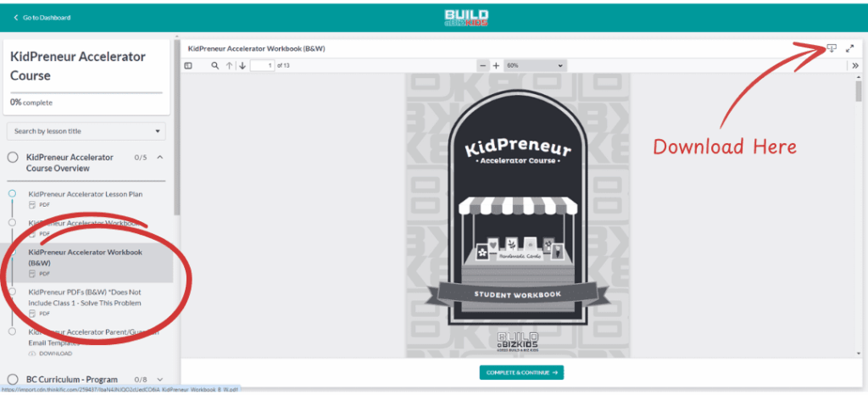Mark KidPreneur Accelerator Lesson Plan circle
The image size is (868, 395).
pos(13,194)
